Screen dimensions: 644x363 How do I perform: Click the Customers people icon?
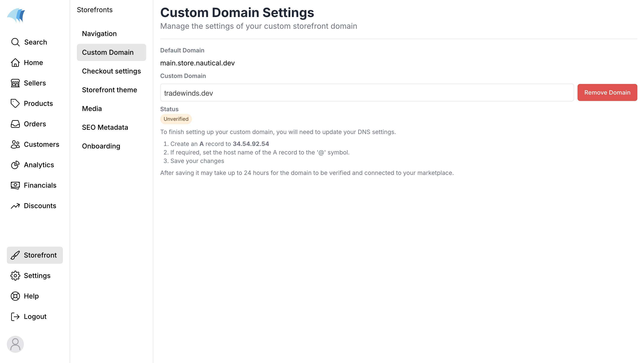click(15, 144)
